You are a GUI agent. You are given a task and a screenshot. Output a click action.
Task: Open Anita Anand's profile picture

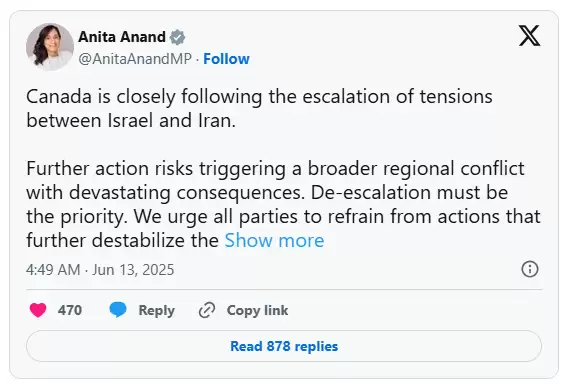pyautogui.click(x=50, y=47)
